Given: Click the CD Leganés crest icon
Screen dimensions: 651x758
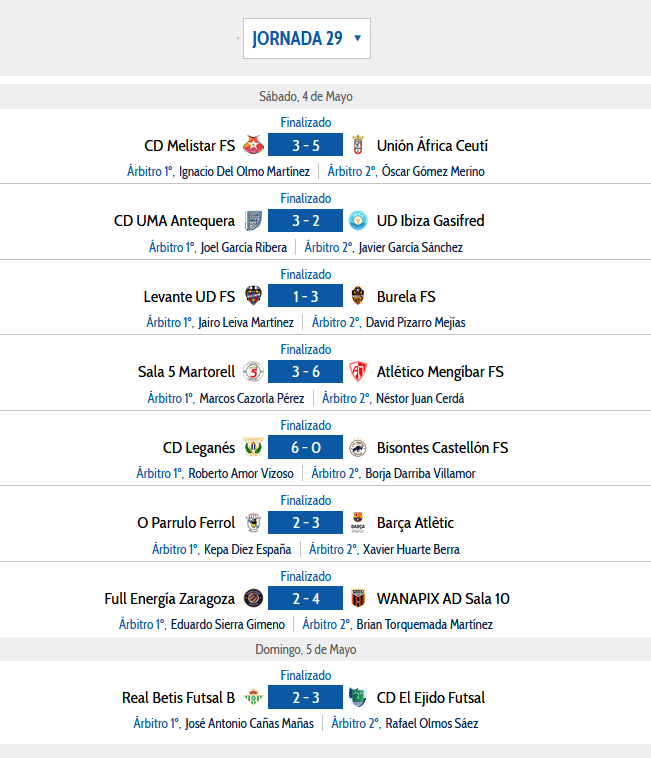Looking at the screenshot, I should (253, 447).
